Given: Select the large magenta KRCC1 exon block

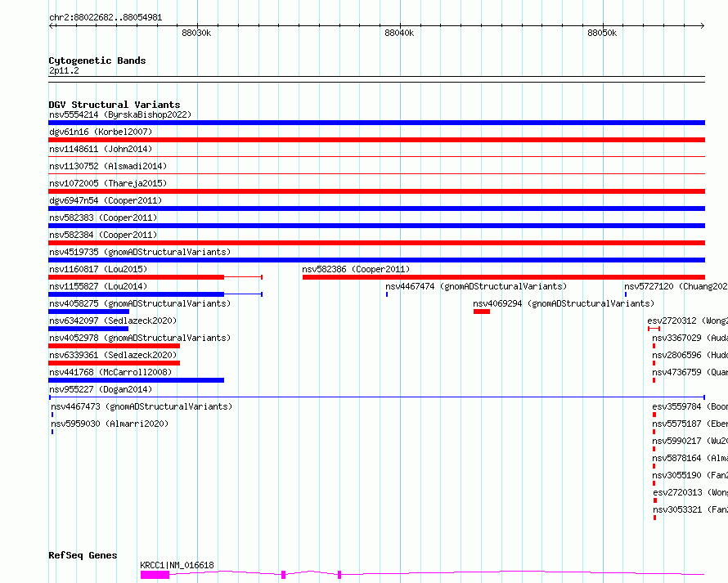Looking at the screenshot, I should [x=155, y=575].
